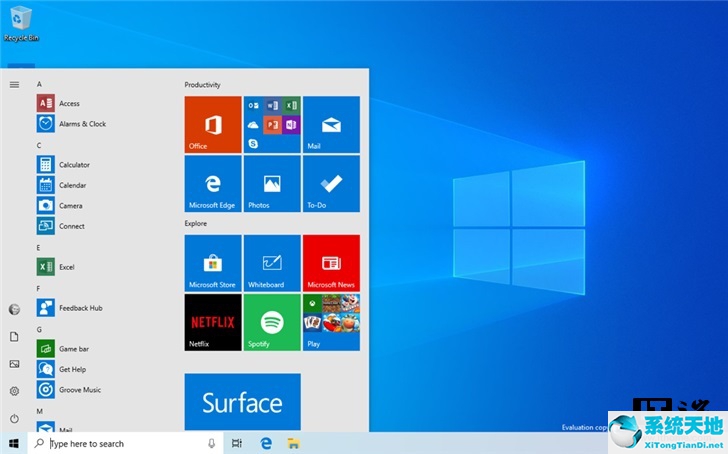728x454 pixels.
Task: Click the Windows Start button
Action: coord(14,443)
